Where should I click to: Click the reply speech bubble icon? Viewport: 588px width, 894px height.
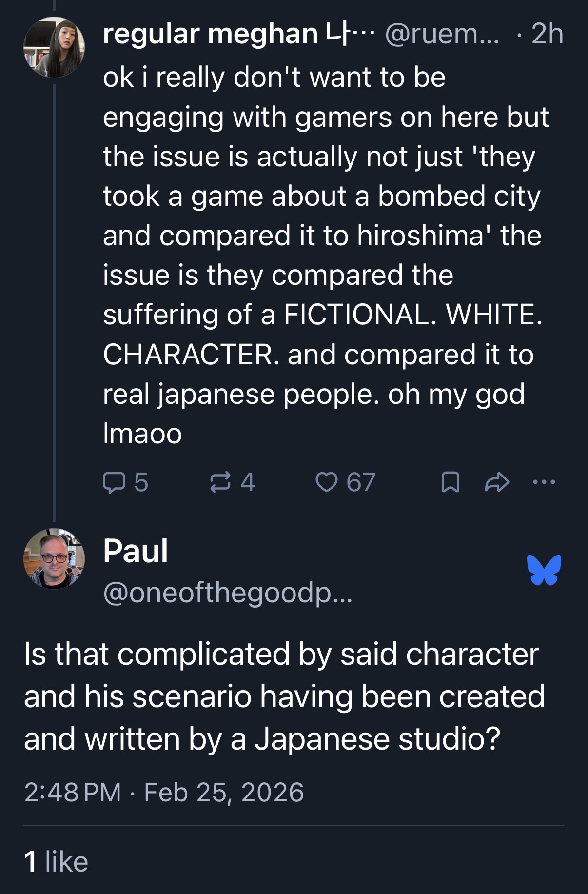pyautogui.click(x=113, y=483)
